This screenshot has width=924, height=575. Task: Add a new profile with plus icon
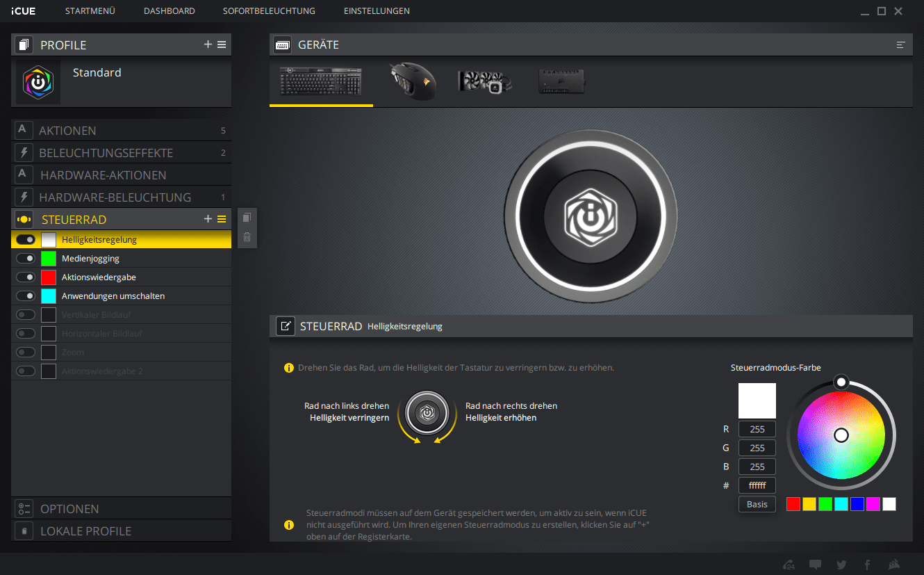click(x=208, y=44)
